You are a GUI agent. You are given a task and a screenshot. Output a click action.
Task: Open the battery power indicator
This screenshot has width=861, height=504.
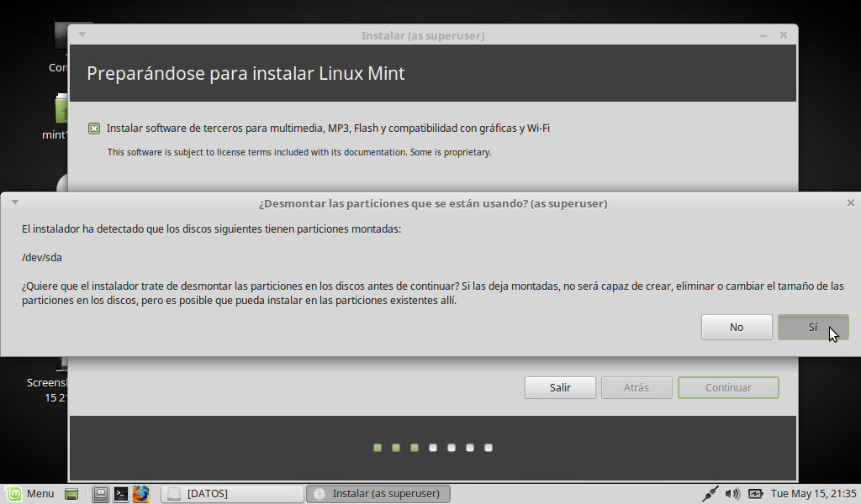click(755, 494)
